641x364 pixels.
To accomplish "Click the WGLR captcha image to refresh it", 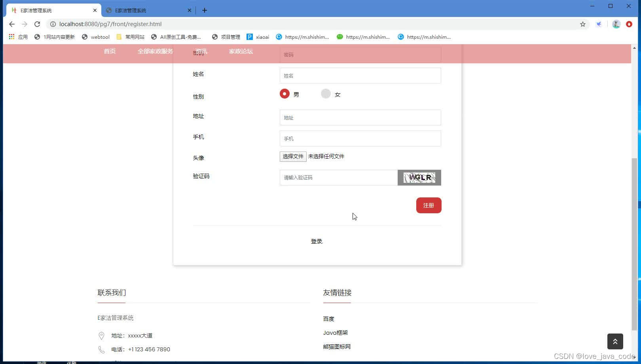I will pos(419,177).
